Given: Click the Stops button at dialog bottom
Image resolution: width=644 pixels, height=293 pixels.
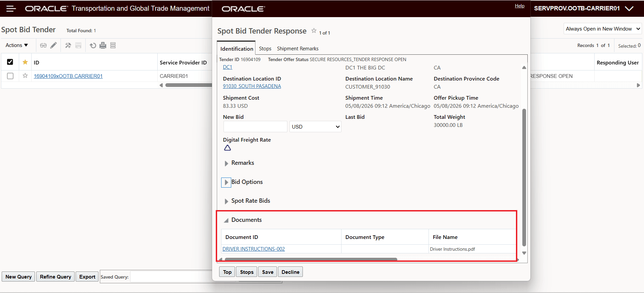Looking at the screenshot, I should coord(247,272).
